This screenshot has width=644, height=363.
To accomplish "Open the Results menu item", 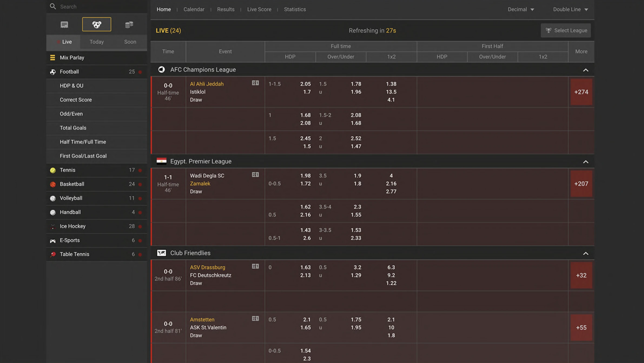I will pos(226,9).
